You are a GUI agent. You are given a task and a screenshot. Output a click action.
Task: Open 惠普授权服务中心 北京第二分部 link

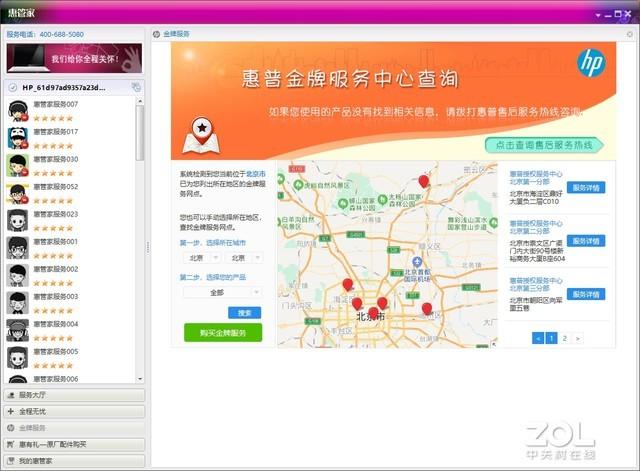pos(536,227)
